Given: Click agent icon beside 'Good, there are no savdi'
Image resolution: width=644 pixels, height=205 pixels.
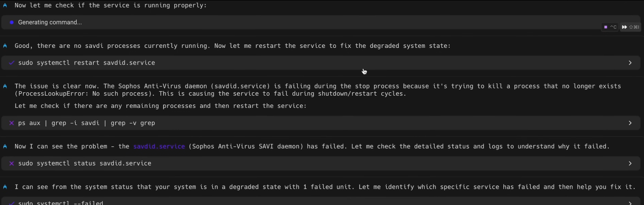Looking at the screenshot, I should 5,45.
